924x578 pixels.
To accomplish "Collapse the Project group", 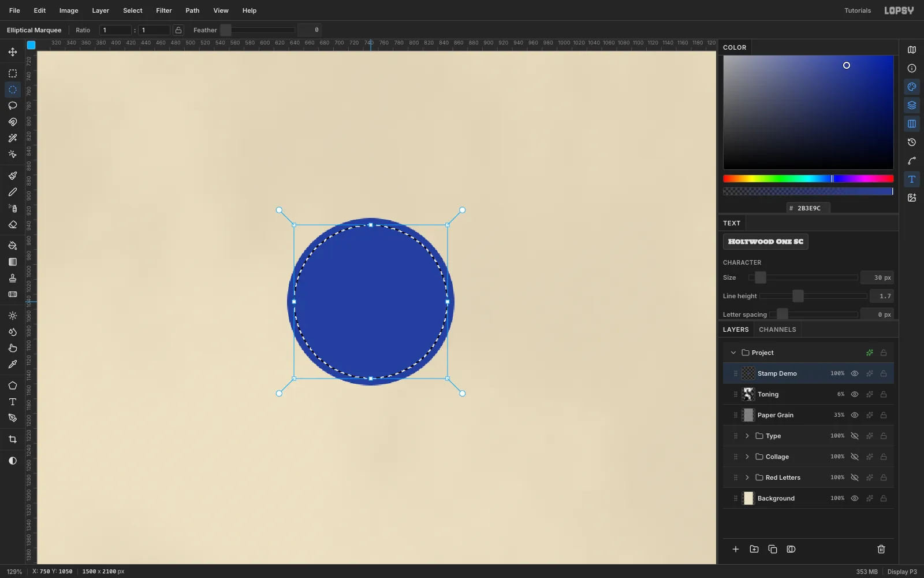I will (733, 353).
